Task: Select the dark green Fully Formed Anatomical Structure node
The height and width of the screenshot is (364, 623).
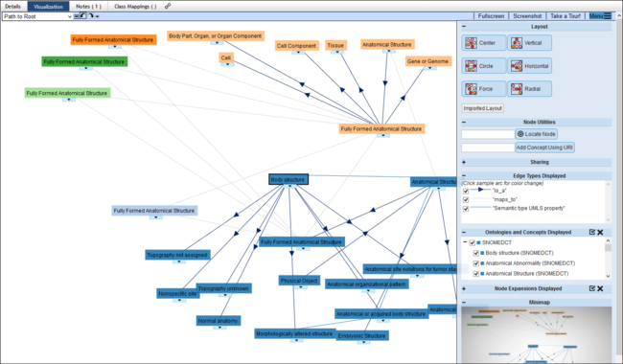Action: point(84,61)
